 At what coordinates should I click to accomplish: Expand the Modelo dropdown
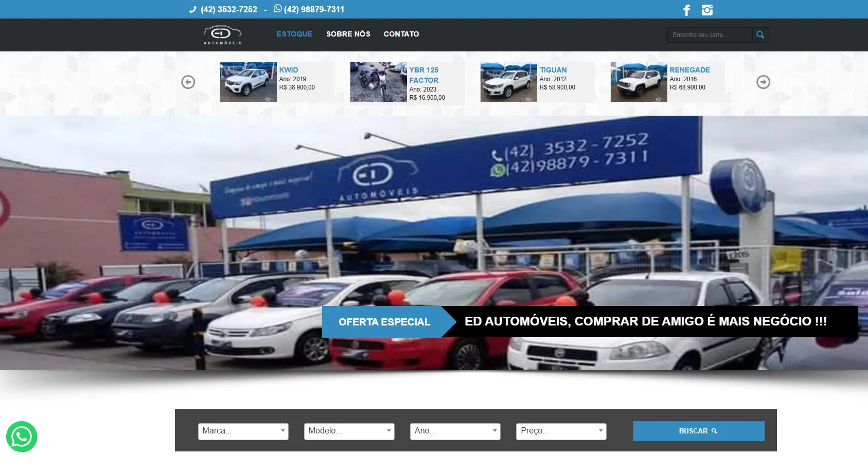click(349, 431)
